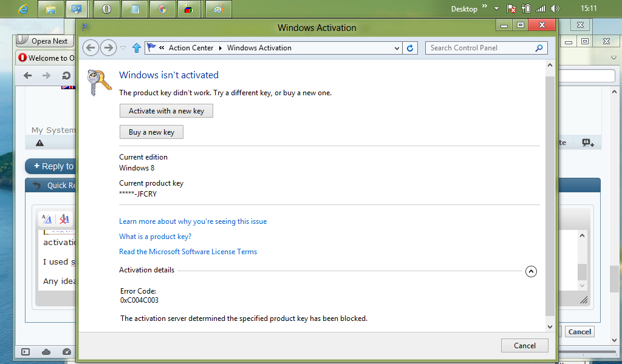The width and height of the screenshot is (622, 364).
Task: Click the product key *****-JFCRY text
Action: pyautogui.click(x=138, y=194)
